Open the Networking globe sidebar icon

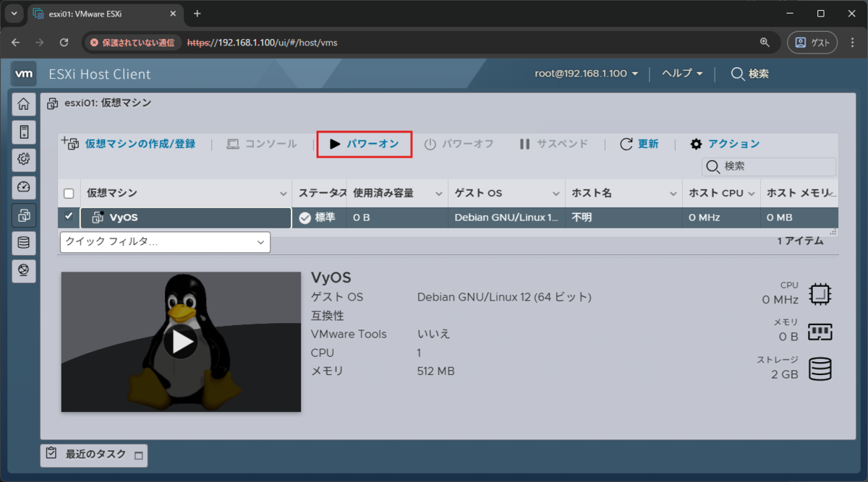click(x=24, y=270)
